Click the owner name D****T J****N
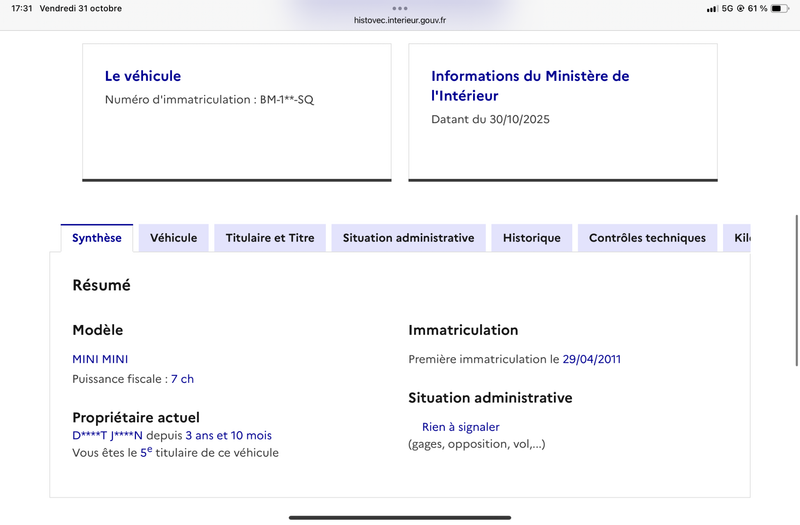800x525 pixels. tap(107, 435)
